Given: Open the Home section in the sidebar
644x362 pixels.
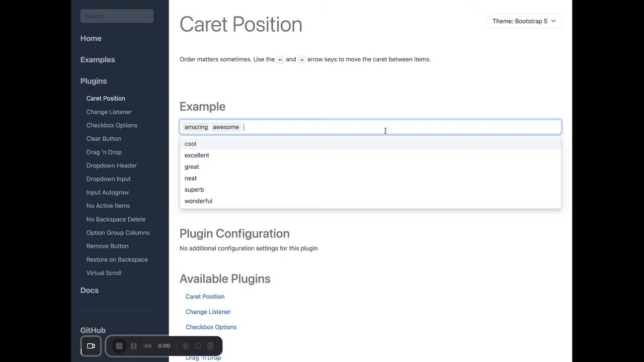Looking at the screenshot, I should 91,38.
